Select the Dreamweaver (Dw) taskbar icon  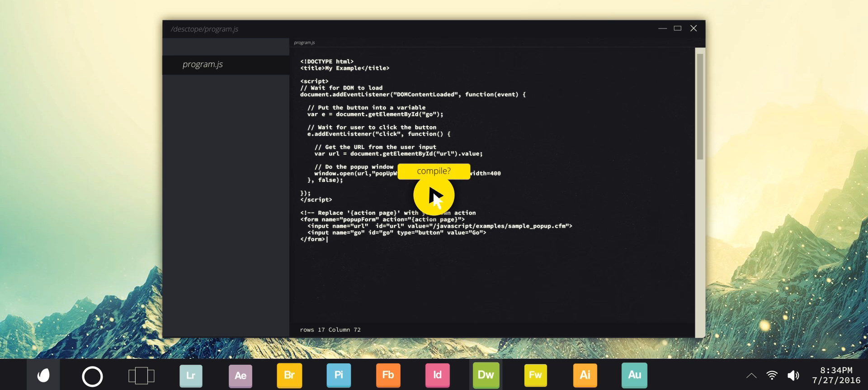point(486,375)
